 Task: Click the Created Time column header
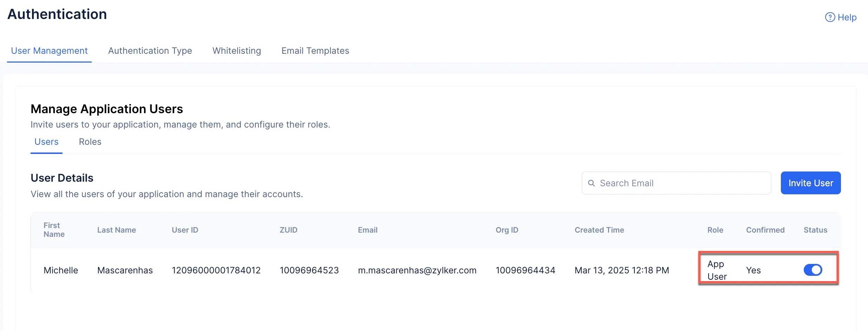click(x=599, y=230)
